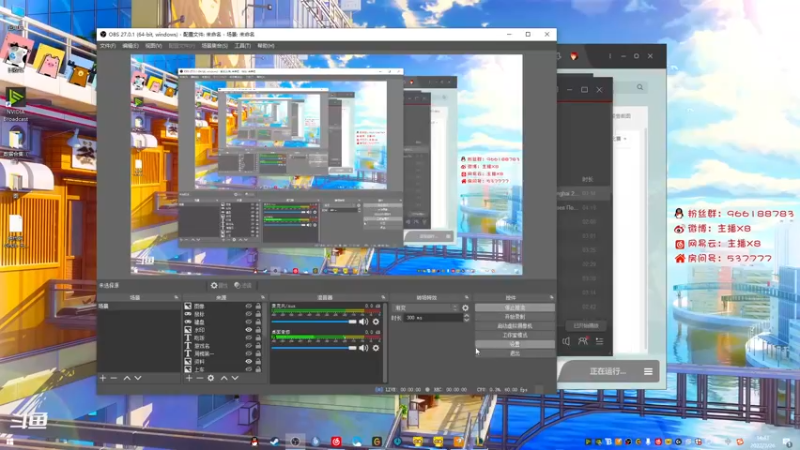Toggle visibility of the 上车 source
This screenshot has height=450, width=800.
point(248,369)
